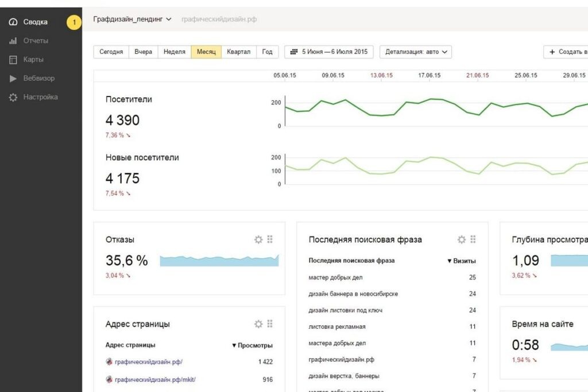Click drag-handle grid icon of Отказы widget
Screen dimensions: 588x392
click(270, 239)
